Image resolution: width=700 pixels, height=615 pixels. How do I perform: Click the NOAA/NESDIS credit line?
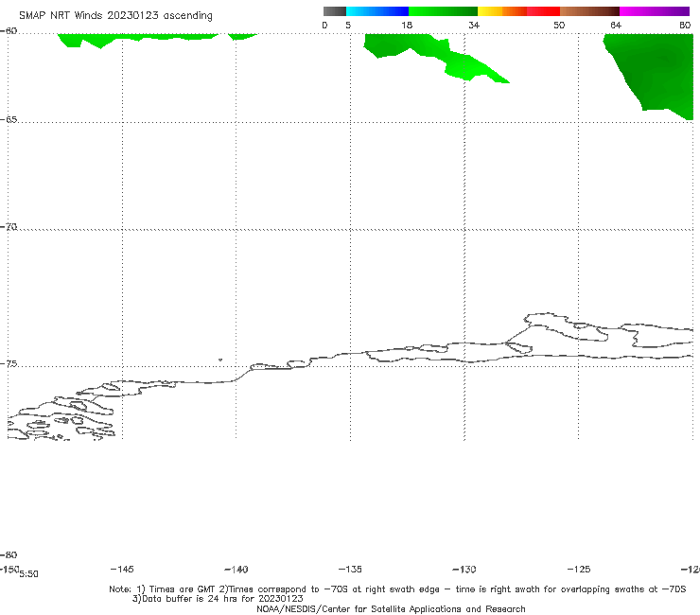click(391, 608)
